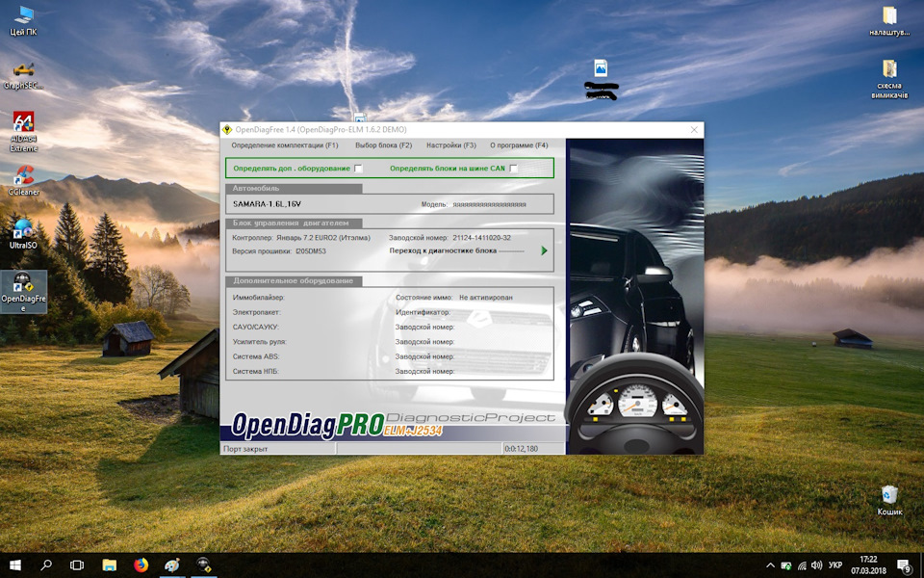Select the OpenDiagFree desktop shortcut
Screen dimensions: 924x578
point(23,291)
